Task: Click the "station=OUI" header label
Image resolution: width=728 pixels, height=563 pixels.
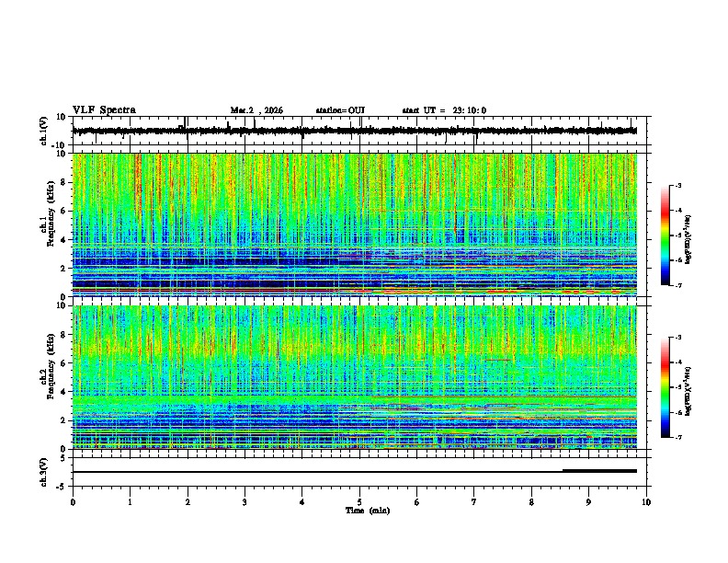Action: point(340,110)
